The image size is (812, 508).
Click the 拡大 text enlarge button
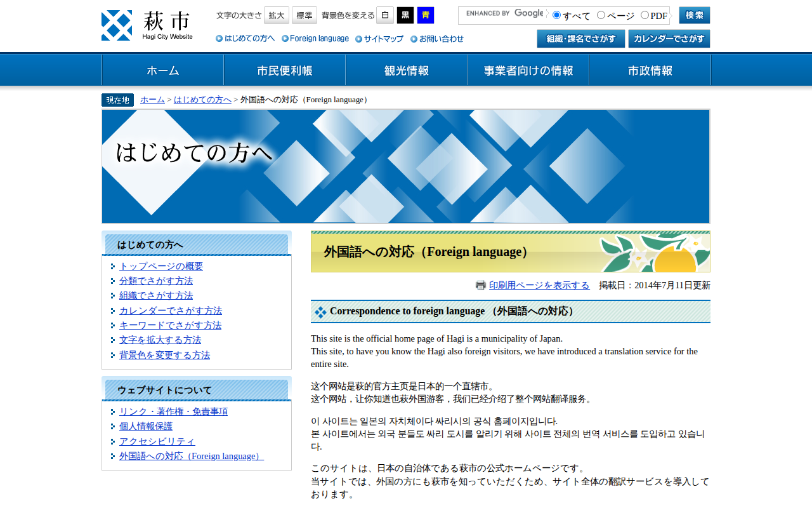point(277,15)
